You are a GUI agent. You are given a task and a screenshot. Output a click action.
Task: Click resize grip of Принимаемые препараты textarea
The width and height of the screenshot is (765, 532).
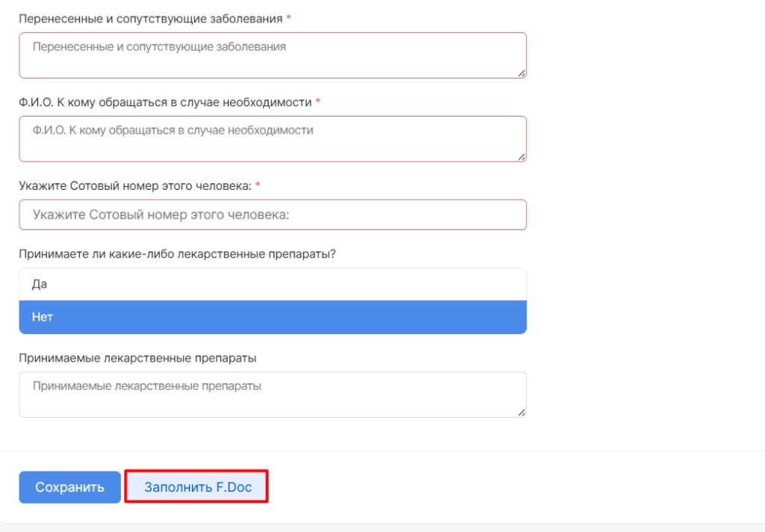point(521,412)
